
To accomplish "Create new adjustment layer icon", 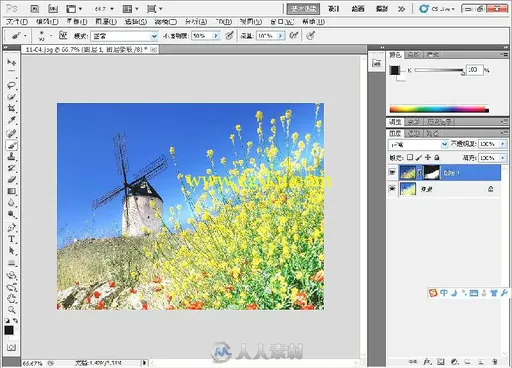I will (x=454, y=362).
